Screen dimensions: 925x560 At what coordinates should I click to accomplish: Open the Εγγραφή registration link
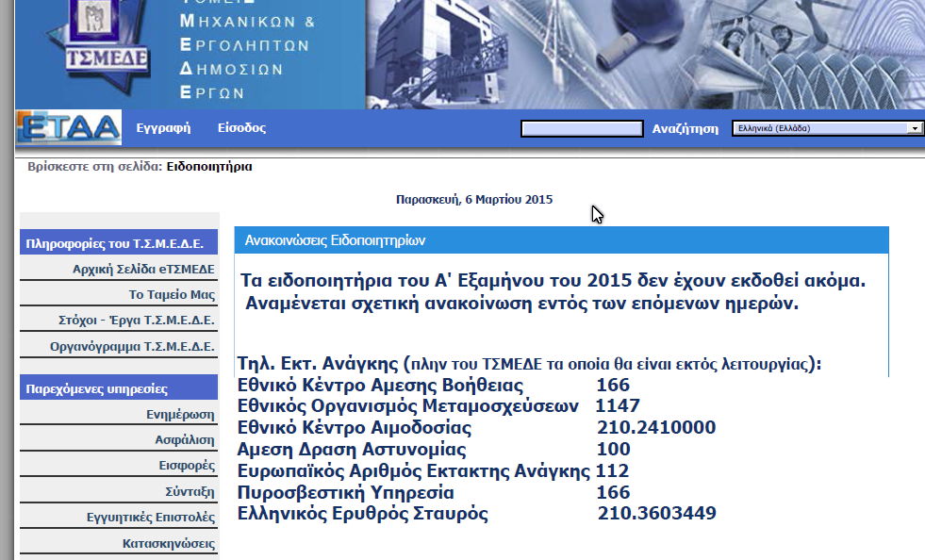(163, 128)
